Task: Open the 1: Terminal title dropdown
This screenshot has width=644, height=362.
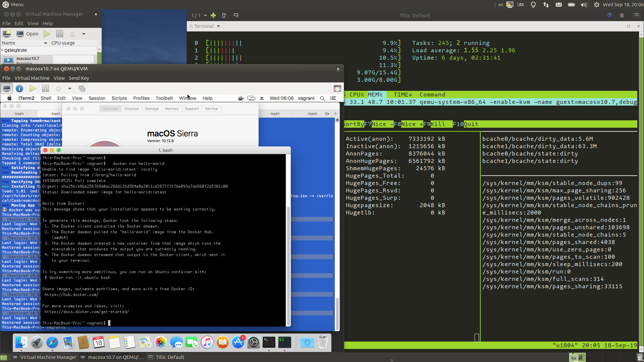Action: point(205,26)
